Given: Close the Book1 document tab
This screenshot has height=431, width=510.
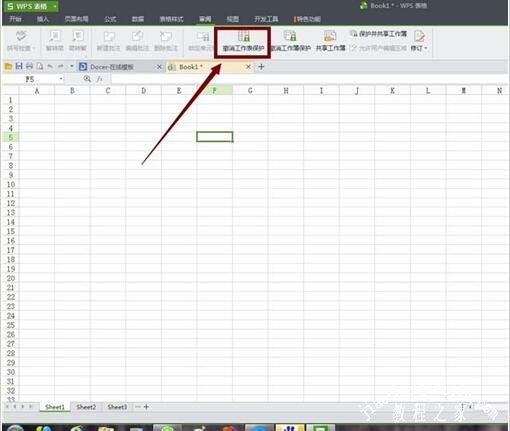Looking at the screenshot, I should pos(248,67).
